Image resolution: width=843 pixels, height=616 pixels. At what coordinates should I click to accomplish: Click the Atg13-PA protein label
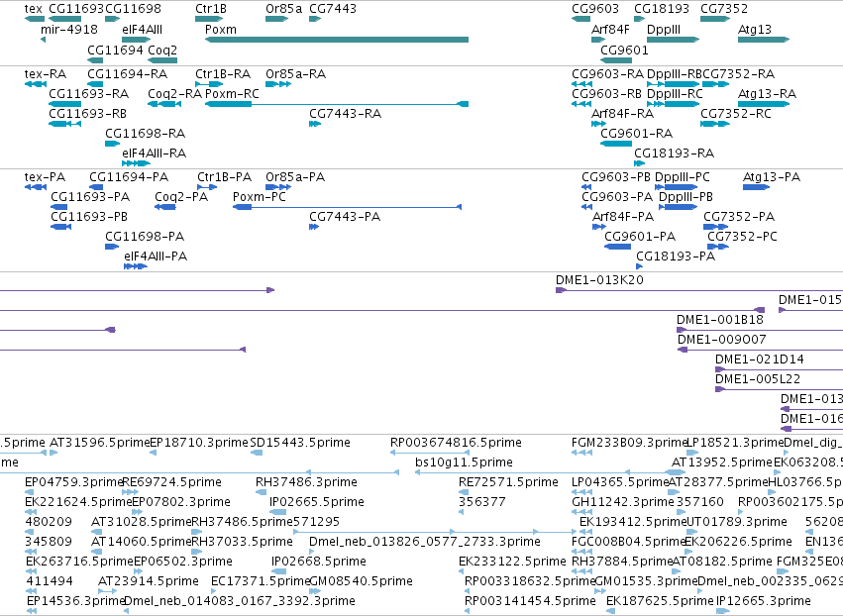click(772, 177)
